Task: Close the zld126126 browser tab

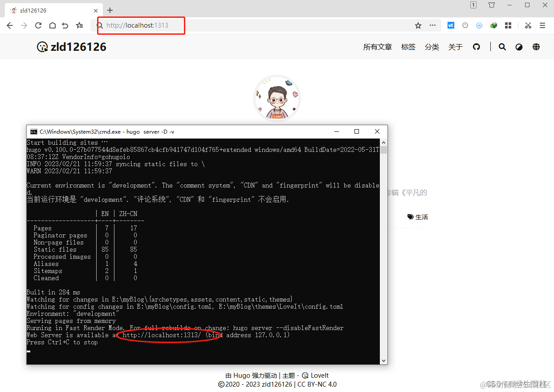Action: tap(97, 10)
